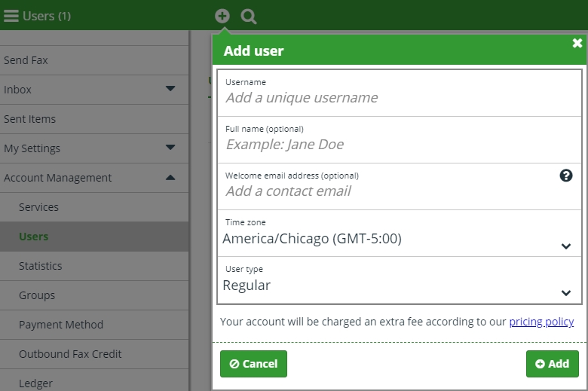Viewport: 588px width, 391px height.
Task: Click the Cancel button
Action: [x=253, y=364]
